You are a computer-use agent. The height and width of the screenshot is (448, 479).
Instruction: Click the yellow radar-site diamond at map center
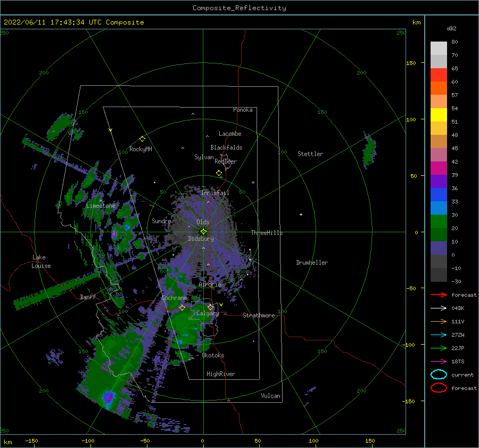tap(203, 232)
